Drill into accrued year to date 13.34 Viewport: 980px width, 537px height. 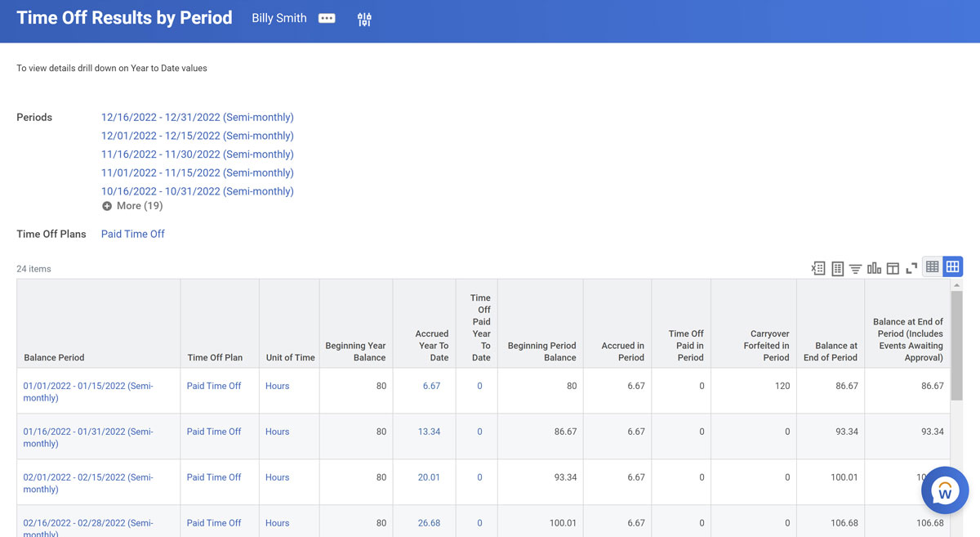coord(429,432)
